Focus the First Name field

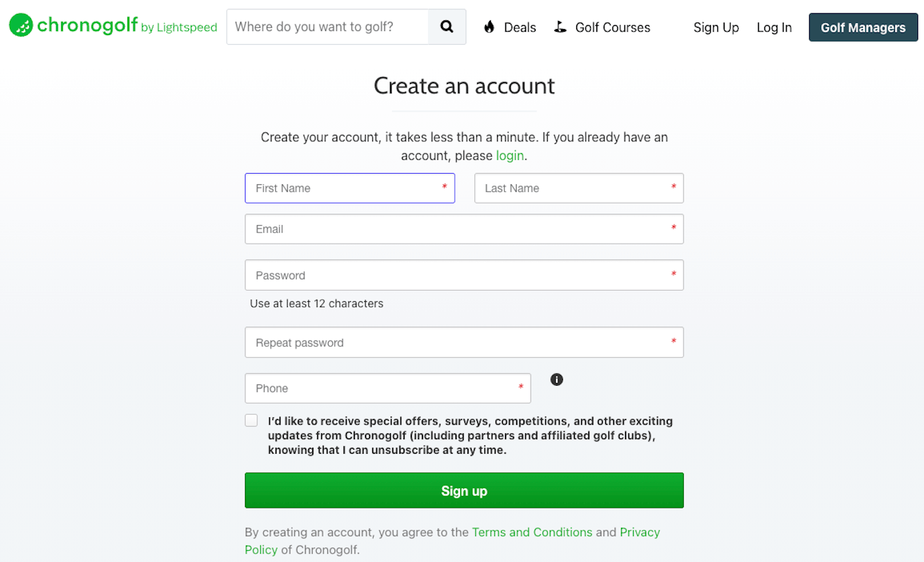350,188
